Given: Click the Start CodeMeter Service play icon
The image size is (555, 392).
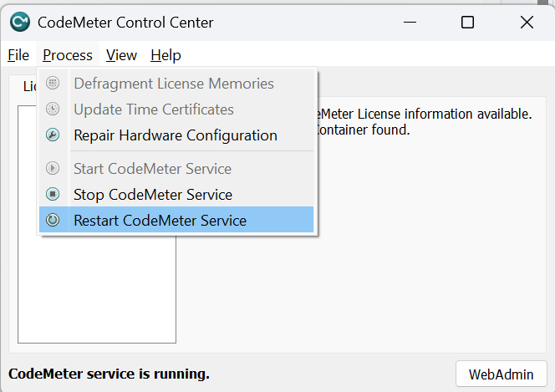Looking at the screenshot, I should pos(53,169).
